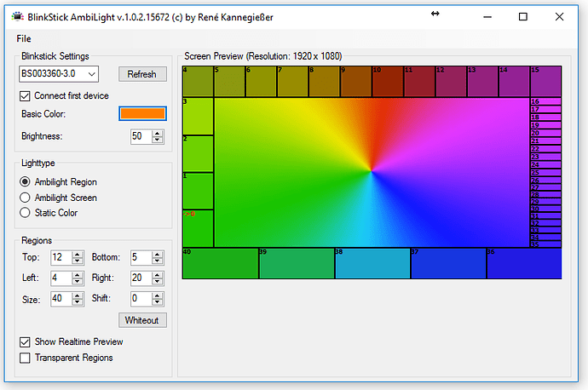Close the BlinkStick AmbiLight window
The width and height of the screenshot is (588, 390).
tap(559, 17)
